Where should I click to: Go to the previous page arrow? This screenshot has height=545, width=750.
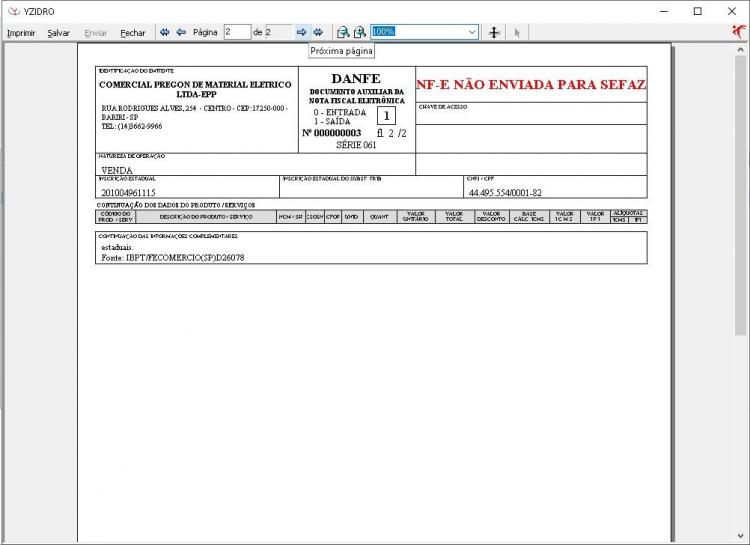181,32
